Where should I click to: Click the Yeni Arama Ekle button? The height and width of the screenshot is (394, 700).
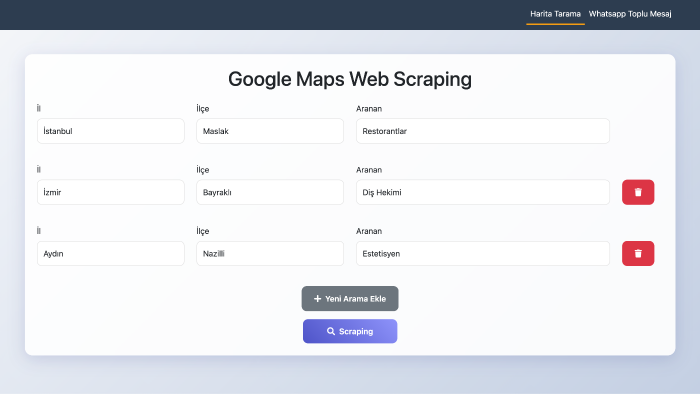350,299
